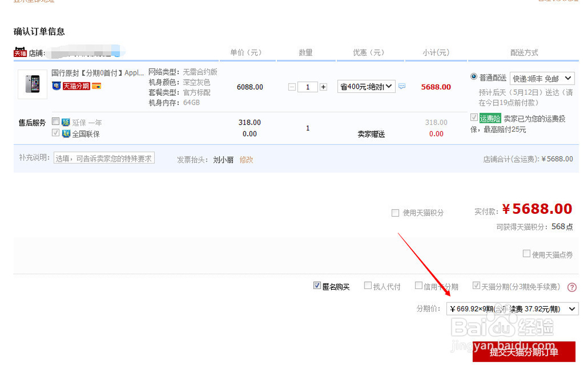
Task: Decrease quantity with the minus button
Action: point(292,87)
